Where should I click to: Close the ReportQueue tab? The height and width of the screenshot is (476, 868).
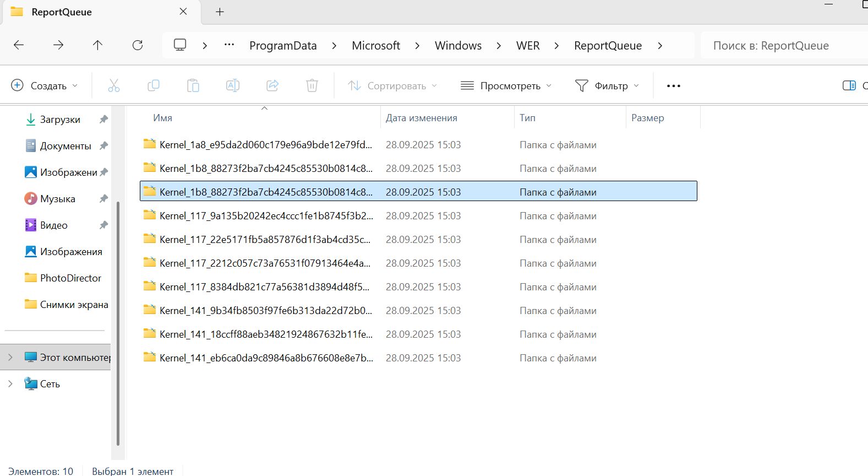coord(183,12)
